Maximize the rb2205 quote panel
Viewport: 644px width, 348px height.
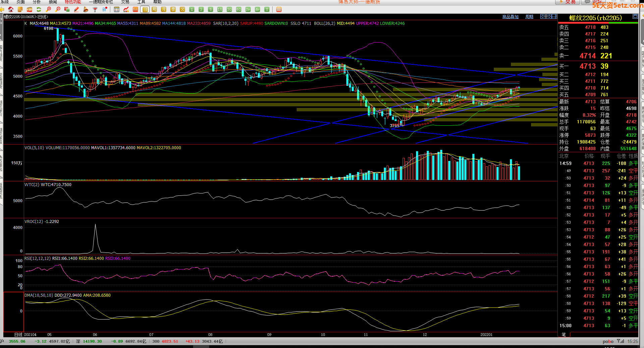click(635, 16)
